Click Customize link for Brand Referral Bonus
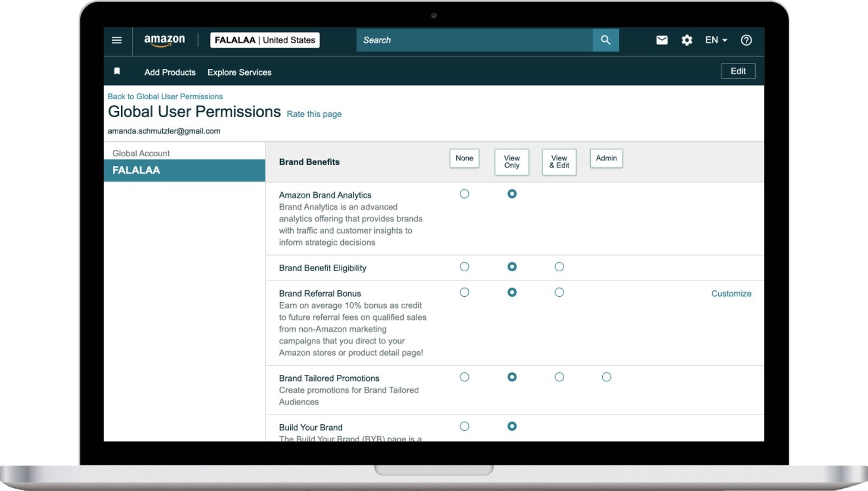 point(731,294)
